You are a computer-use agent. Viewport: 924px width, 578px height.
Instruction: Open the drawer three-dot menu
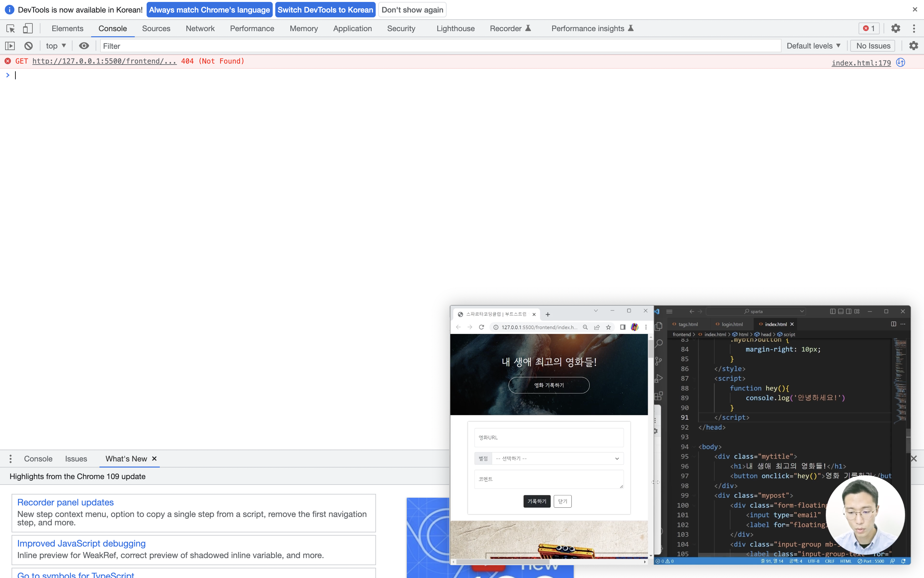tap(10, 459)
